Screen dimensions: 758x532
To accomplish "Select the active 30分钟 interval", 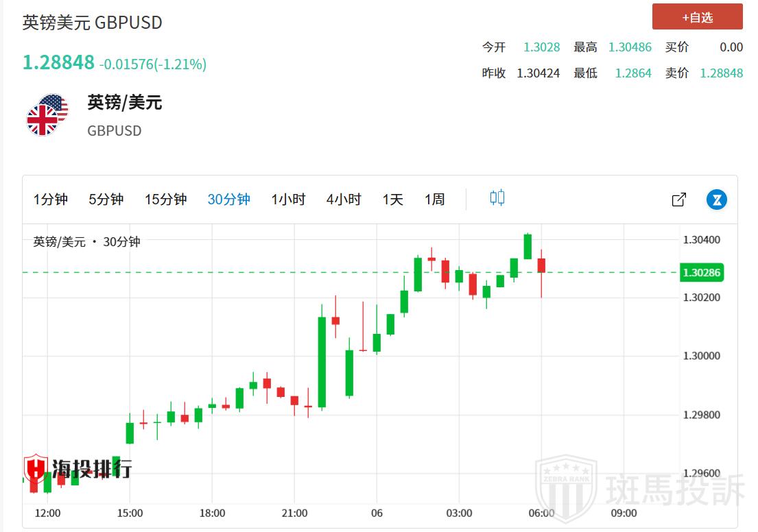I will tap(228, 199).
